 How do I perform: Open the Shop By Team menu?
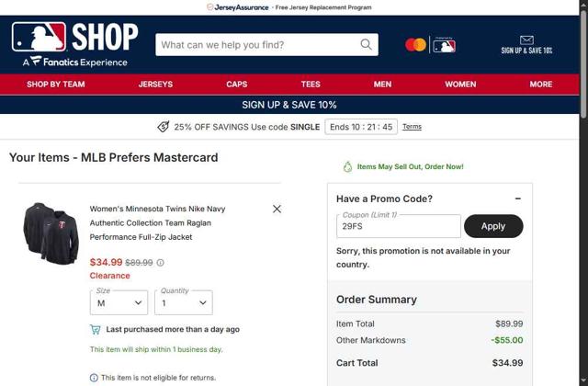coord(56,84)
